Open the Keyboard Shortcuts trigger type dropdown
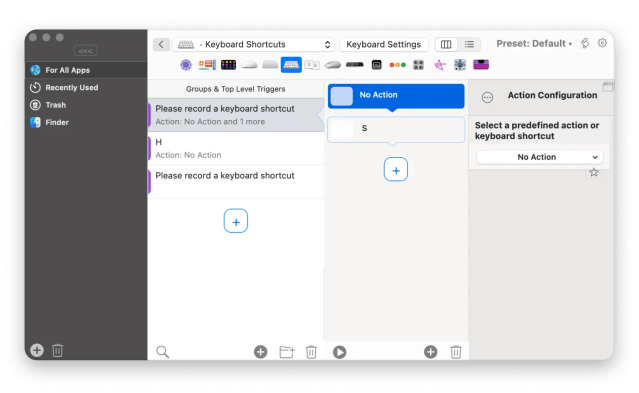The image size is (639, 393). [253, 44]
